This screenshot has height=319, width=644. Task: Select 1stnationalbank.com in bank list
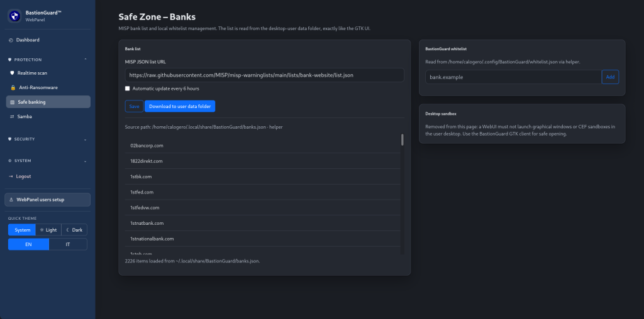point(263,239)
